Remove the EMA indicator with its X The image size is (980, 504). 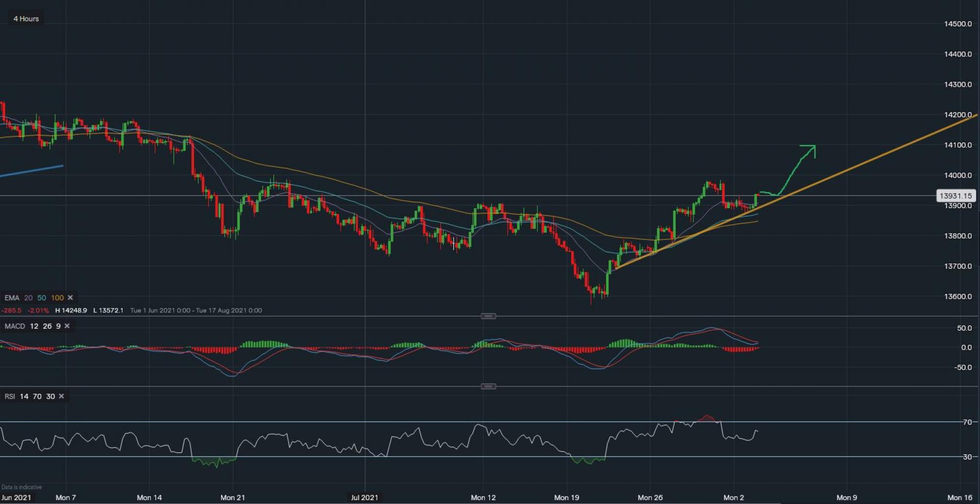[x=70, y=298]
